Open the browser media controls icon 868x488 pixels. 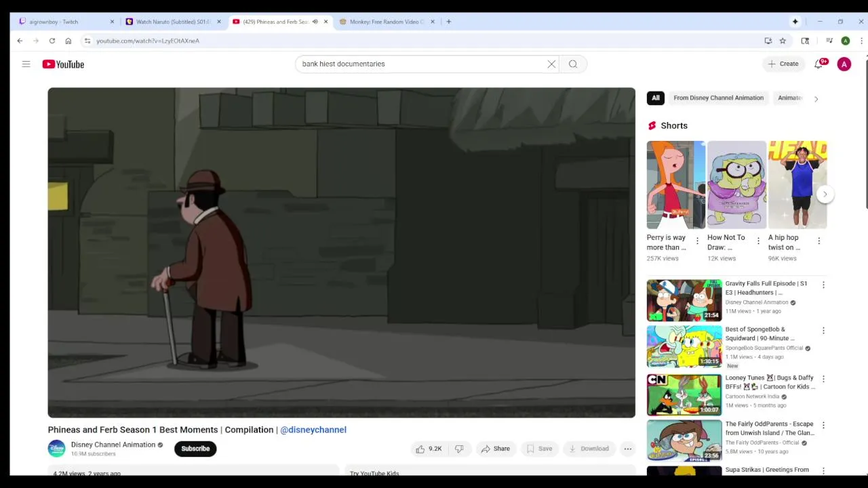829,41
